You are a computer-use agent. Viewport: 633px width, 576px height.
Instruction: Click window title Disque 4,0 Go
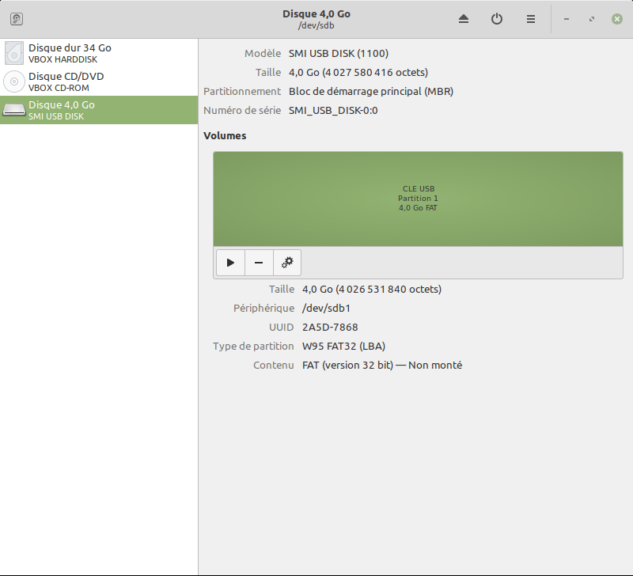316,14
